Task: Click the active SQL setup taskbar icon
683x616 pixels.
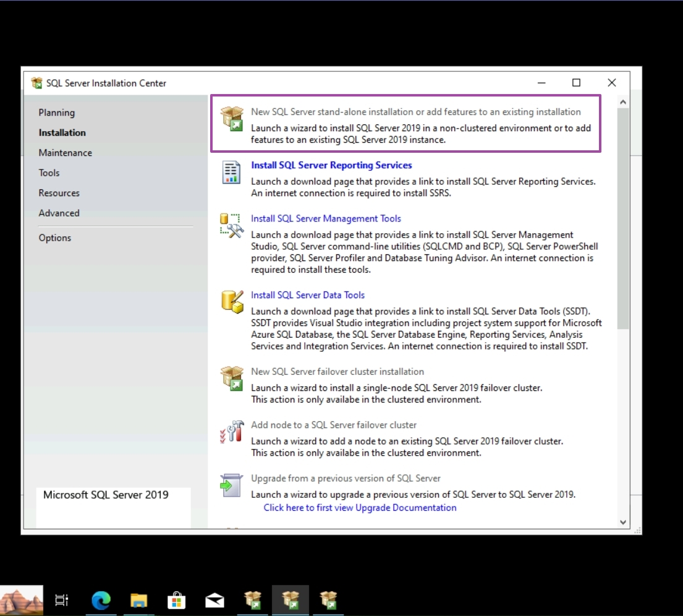Action: coord(291,601)
